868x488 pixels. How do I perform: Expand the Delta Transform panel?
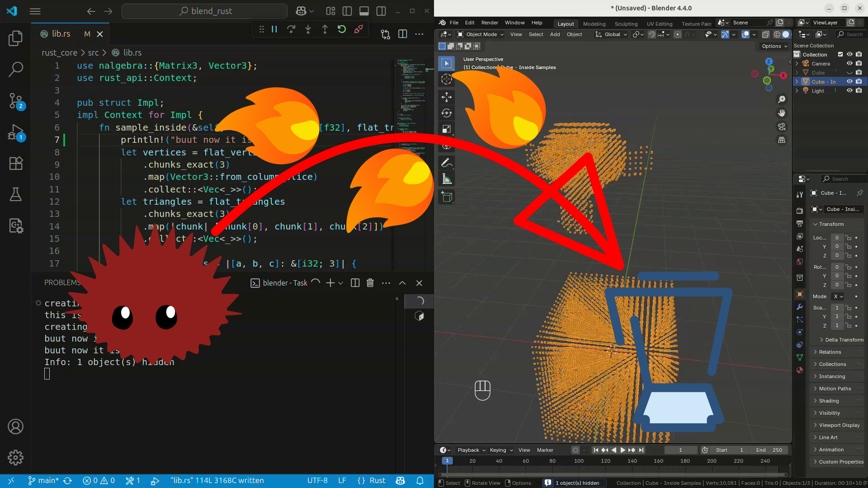coord(841,340)
